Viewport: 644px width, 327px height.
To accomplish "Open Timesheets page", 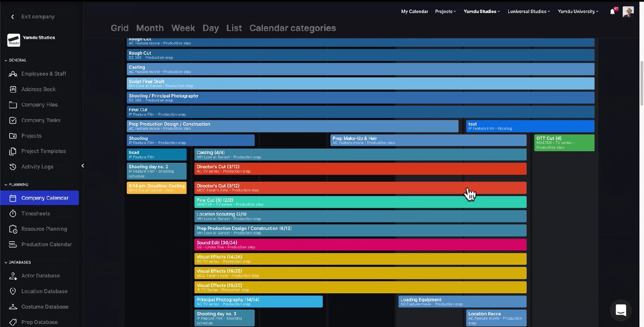I will [35, 213].
